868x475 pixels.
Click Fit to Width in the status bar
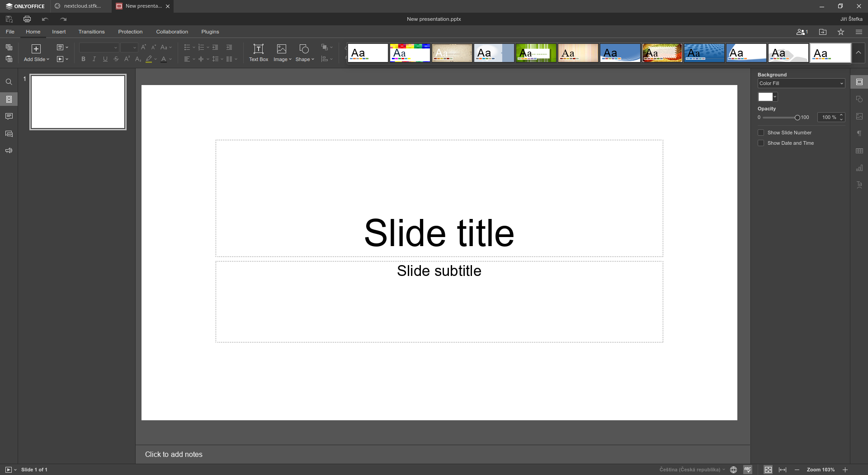(x=783, y=470)
